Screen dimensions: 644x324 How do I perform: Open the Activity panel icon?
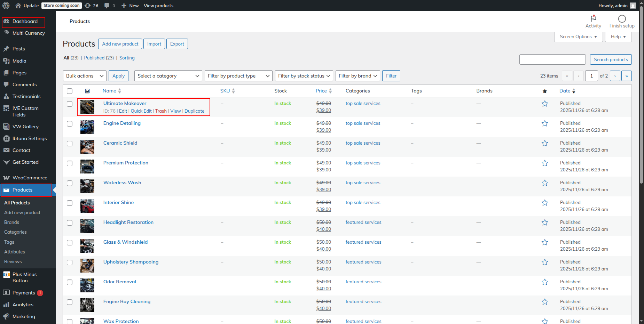(593, 19)
